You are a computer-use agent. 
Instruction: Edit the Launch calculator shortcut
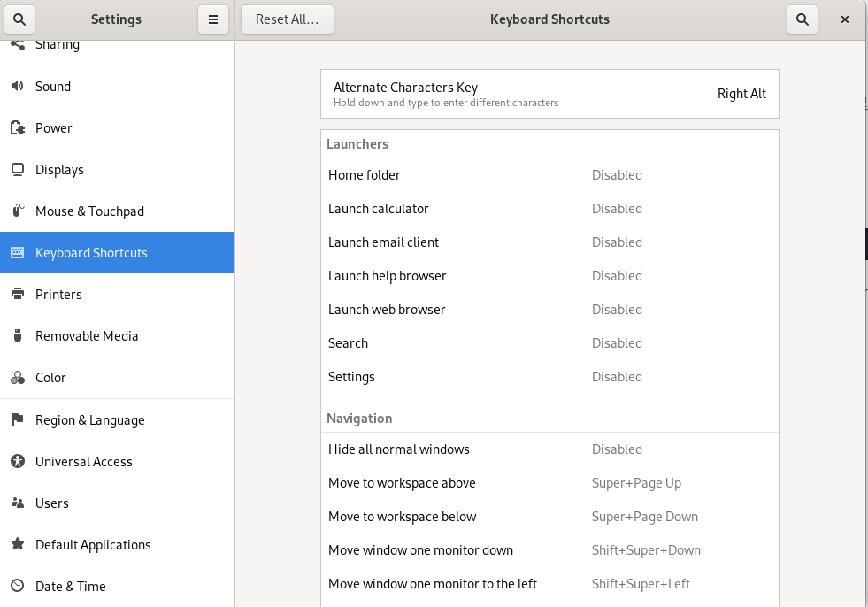(549, 209)
